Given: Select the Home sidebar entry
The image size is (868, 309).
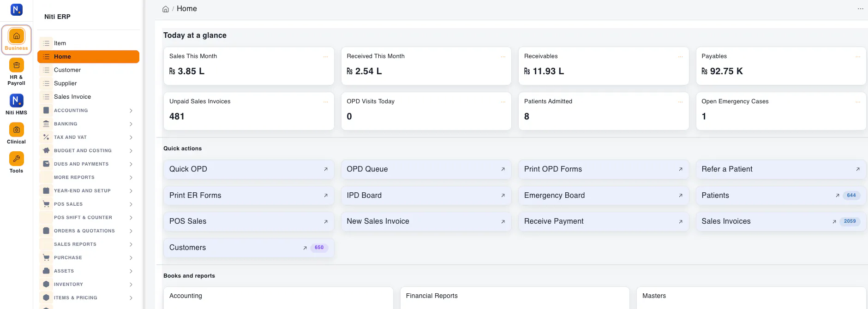Looking at the screenshot, I should (x=88, y=57).
